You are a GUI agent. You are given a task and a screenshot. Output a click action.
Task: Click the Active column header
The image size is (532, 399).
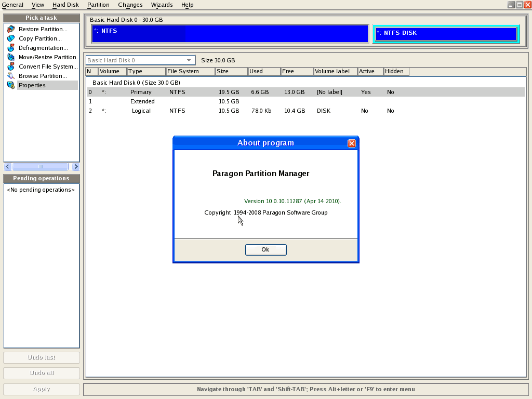pyautogui.click(x=370, y=71)
